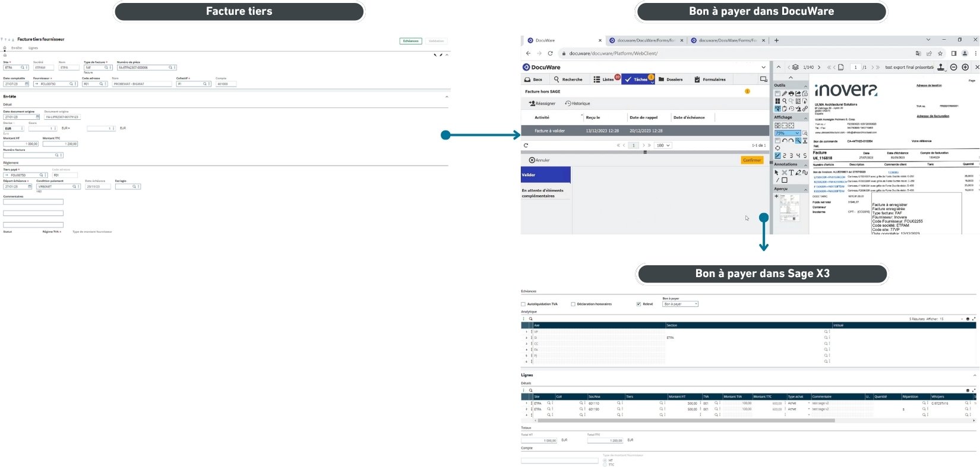Image resolution: width=980 pixels, height=467 pixels.
Task: Click the Numéro de pièce field
Action: click(147, 68)
